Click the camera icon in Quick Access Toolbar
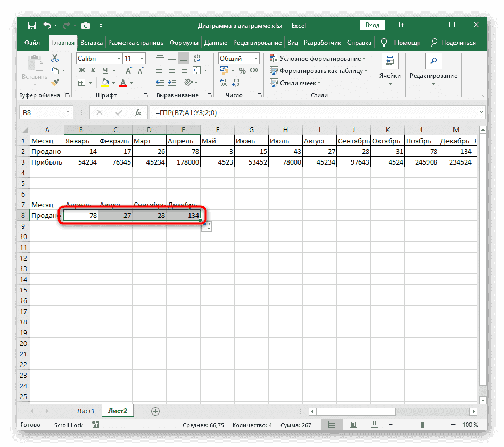Screen dimensions: 504x447 pos(86,25)
